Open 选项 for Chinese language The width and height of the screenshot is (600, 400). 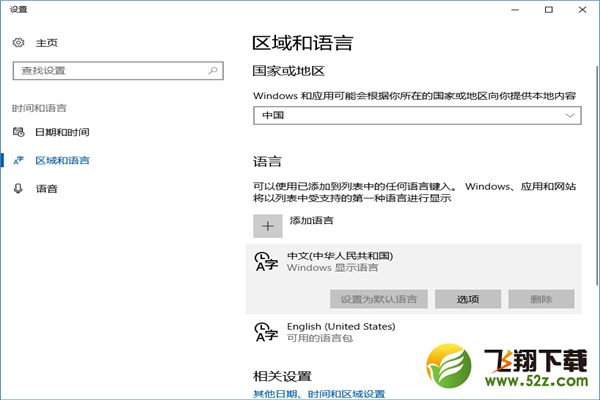pos(468,299)
